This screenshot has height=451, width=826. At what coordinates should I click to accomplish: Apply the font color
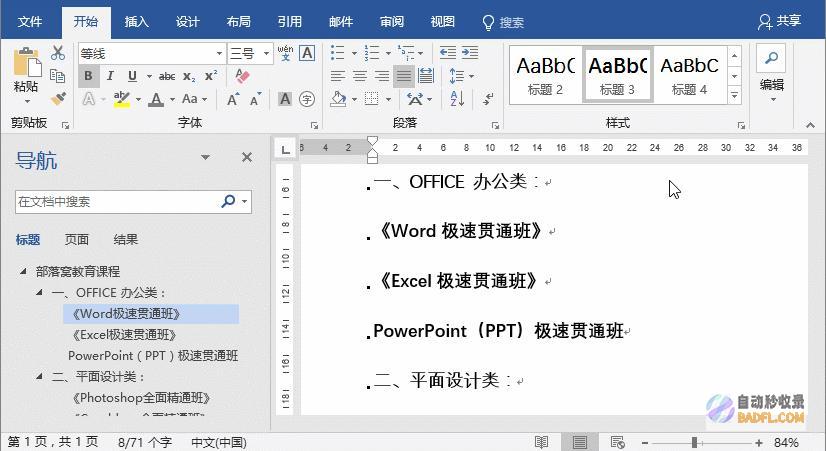point(156,99)
